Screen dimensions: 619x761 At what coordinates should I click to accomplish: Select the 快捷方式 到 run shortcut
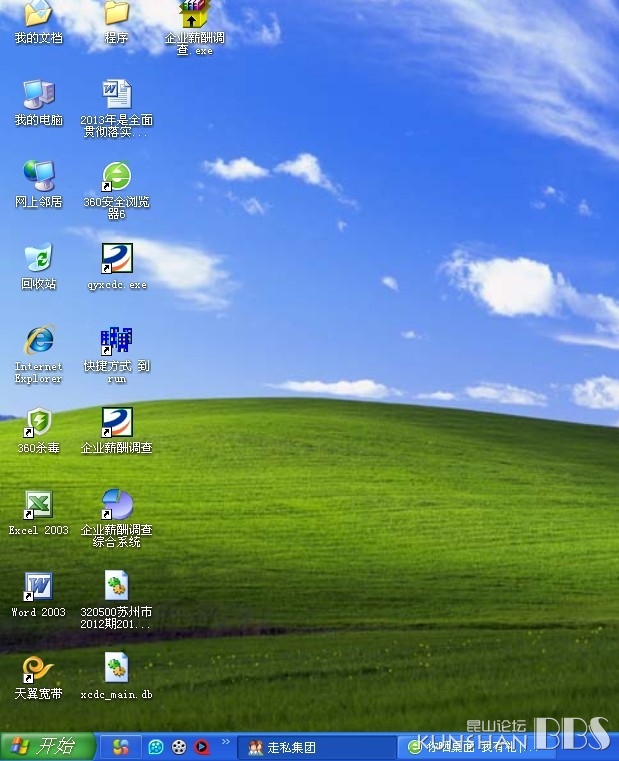click(117, 340)
